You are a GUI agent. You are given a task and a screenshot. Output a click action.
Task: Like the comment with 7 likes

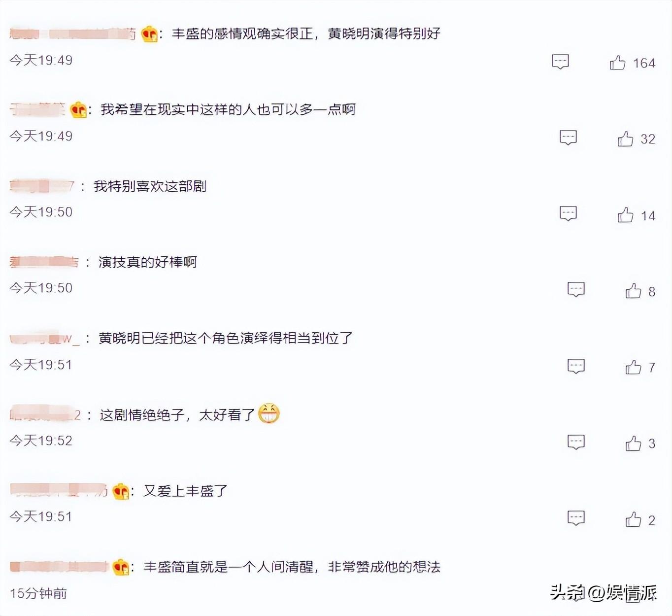click(x=633, y=367)
